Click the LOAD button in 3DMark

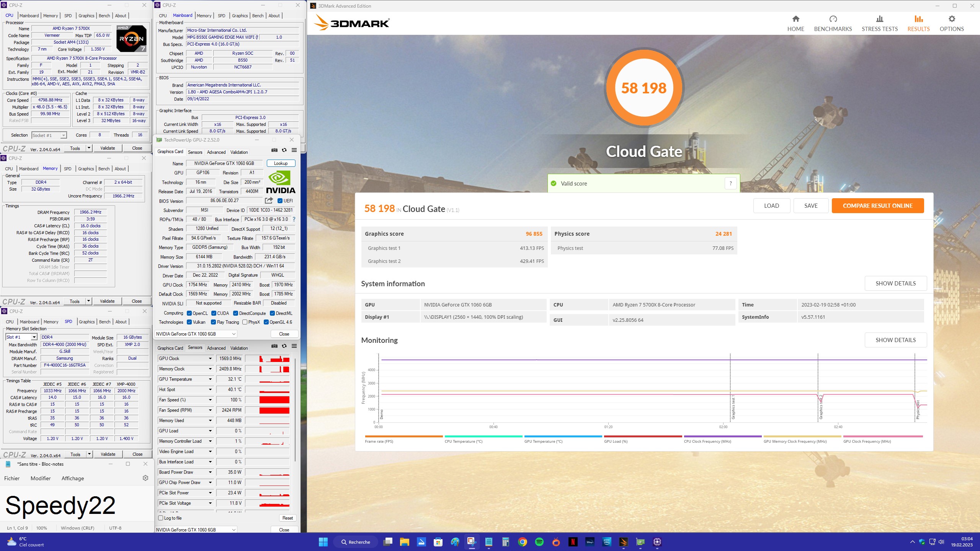click(771, 205)
